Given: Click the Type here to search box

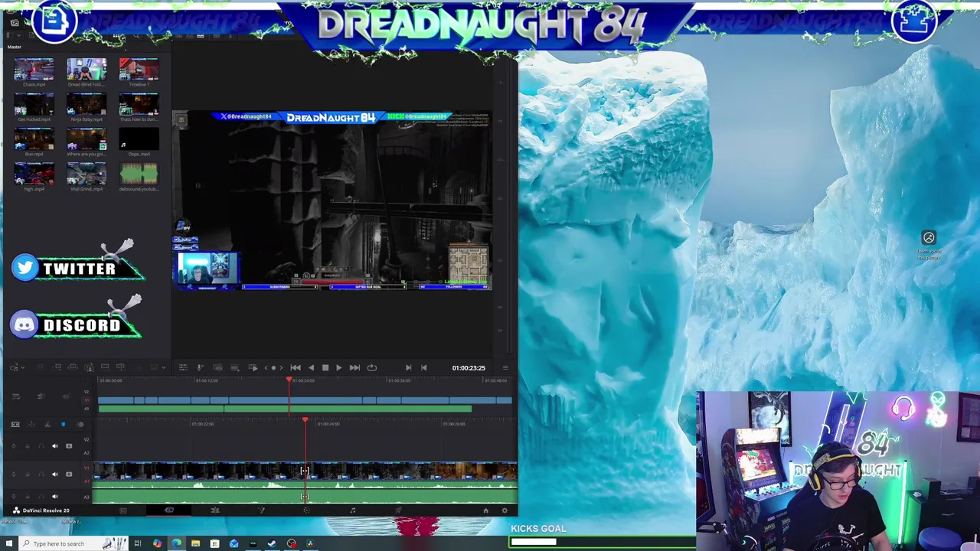Looking at the screenshot, I should click(x=73, y=543).
